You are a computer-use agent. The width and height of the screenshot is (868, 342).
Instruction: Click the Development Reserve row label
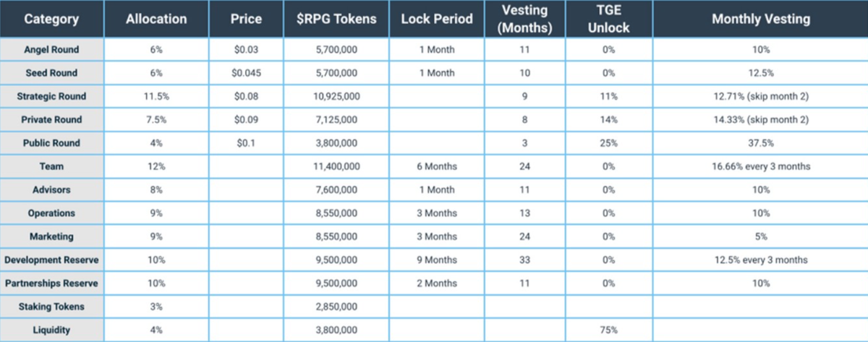click(x=51, y=260)
